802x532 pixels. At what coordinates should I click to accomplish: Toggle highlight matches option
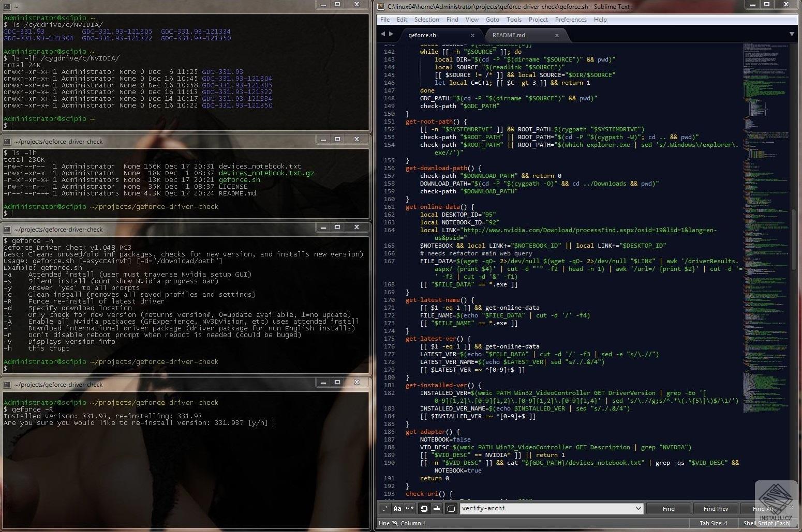[451, 508]
